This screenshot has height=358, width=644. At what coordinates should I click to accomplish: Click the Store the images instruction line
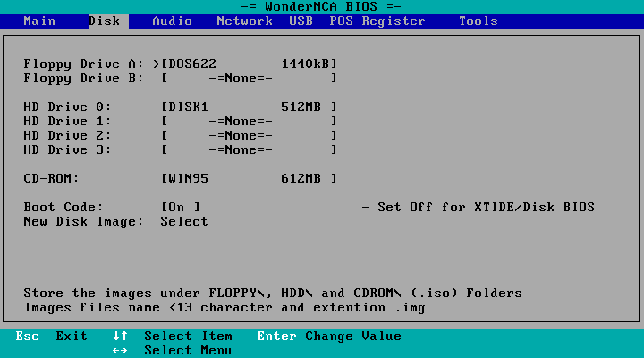[273, 293]
